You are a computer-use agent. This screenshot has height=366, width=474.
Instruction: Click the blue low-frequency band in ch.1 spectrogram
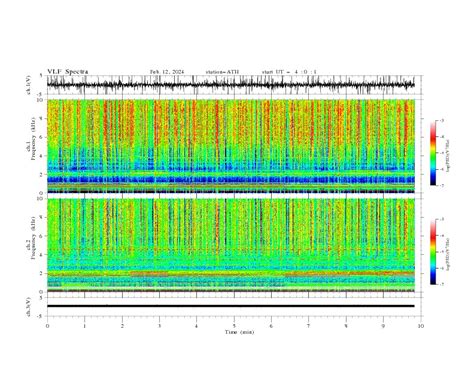[x=231, y=180]
